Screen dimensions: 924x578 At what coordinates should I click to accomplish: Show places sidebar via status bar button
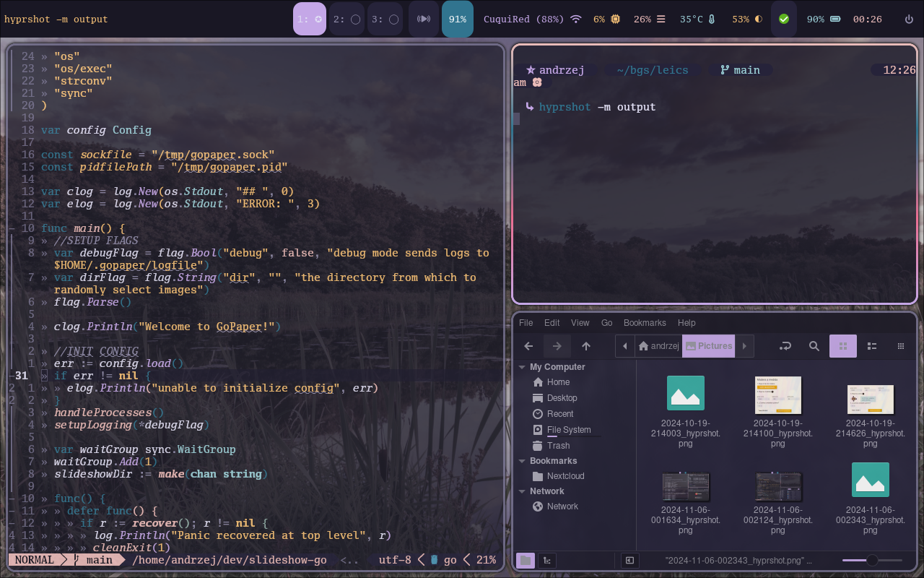click(526, 560)
